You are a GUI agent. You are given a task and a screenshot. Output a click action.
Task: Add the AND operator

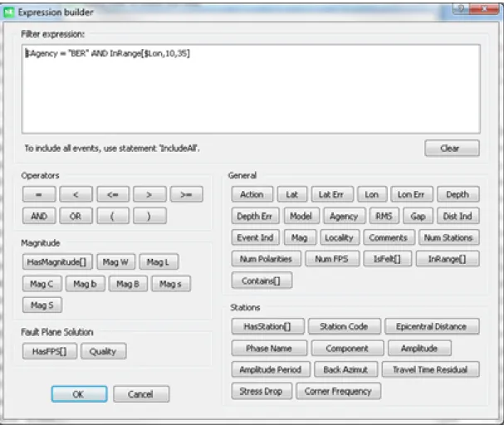39,216
